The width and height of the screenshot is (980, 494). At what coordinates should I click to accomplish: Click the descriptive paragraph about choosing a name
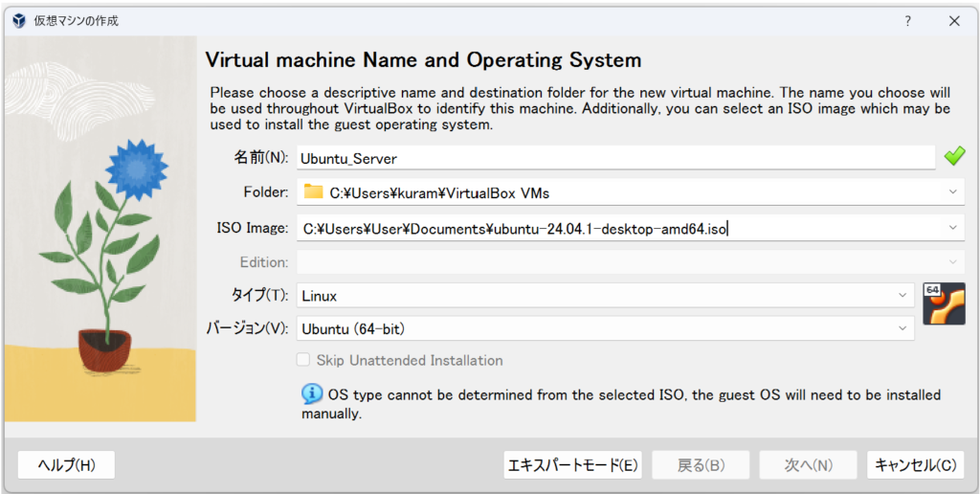[x=580, y=109]
